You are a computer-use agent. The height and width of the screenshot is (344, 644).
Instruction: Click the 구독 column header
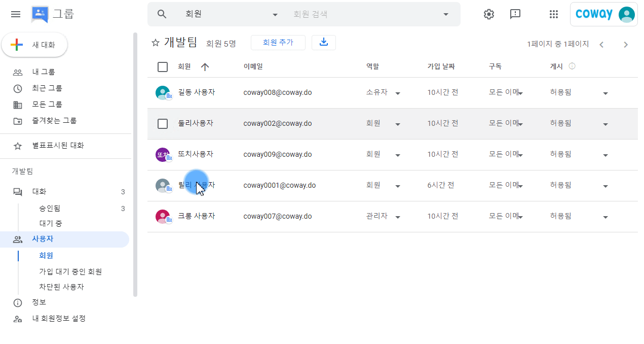click(x=495, y=66)
